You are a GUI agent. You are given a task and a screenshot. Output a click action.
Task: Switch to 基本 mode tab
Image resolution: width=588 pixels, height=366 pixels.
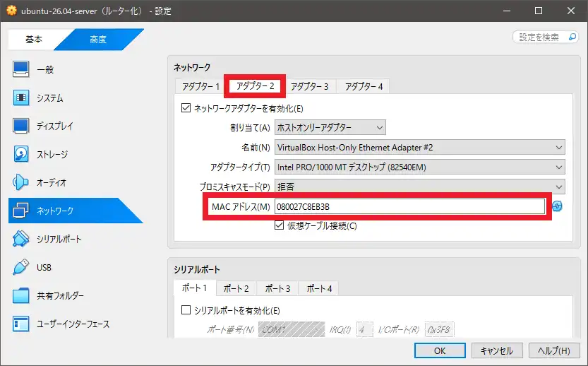pyautogui.click(x=34, y=39)
